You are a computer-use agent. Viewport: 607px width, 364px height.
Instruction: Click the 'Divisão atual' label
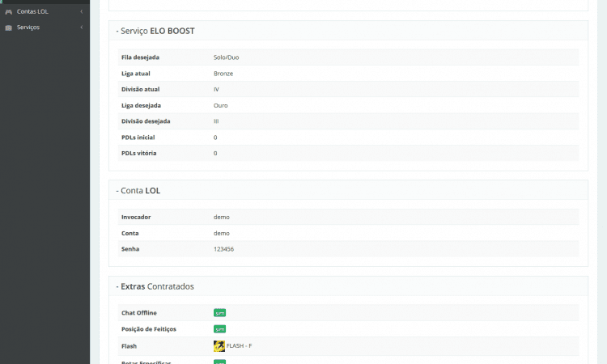(x=140, y=89)
